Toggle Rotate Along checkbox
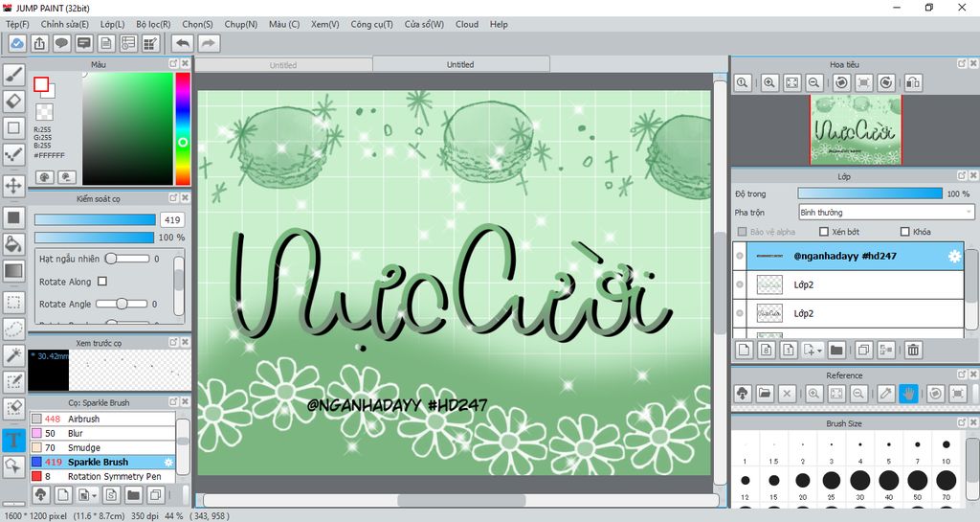 pos(102,282)
